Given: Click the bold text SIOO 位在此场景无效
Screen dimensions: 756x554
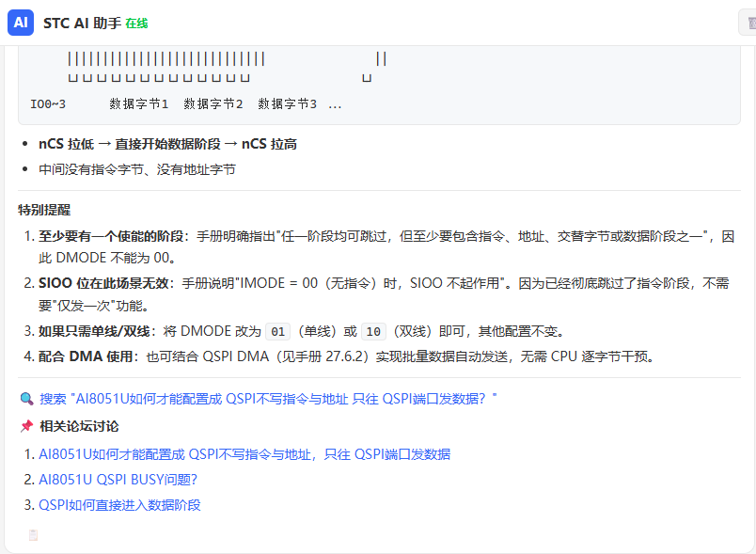Looking at the screenshot, I should point(103,283).
